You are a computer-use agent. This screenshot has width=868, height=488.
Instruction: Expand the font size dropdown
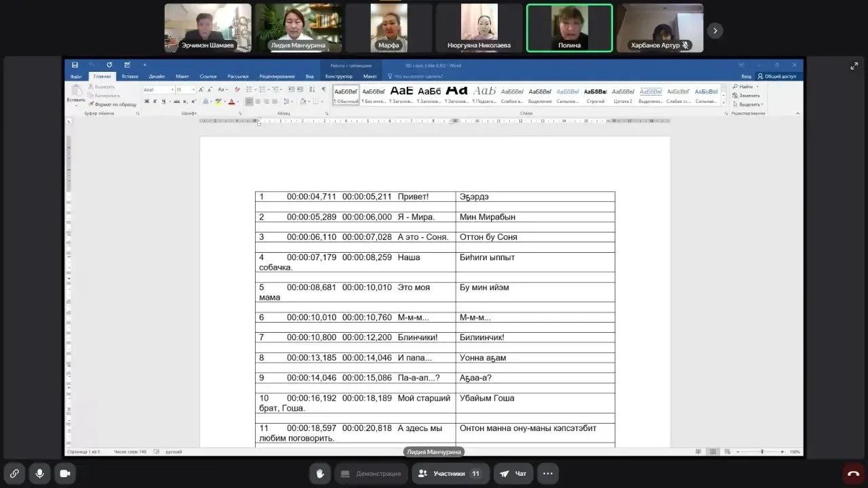tap(192, 89)
